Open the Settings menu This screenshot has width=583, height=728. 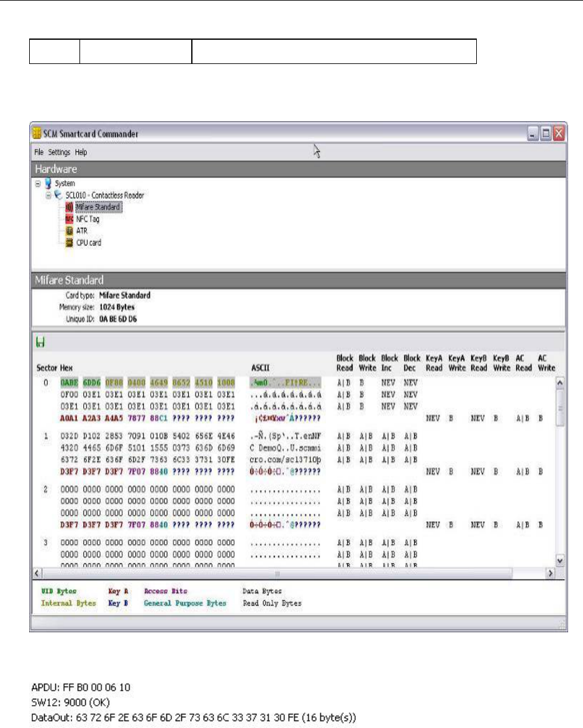[59, 152]
